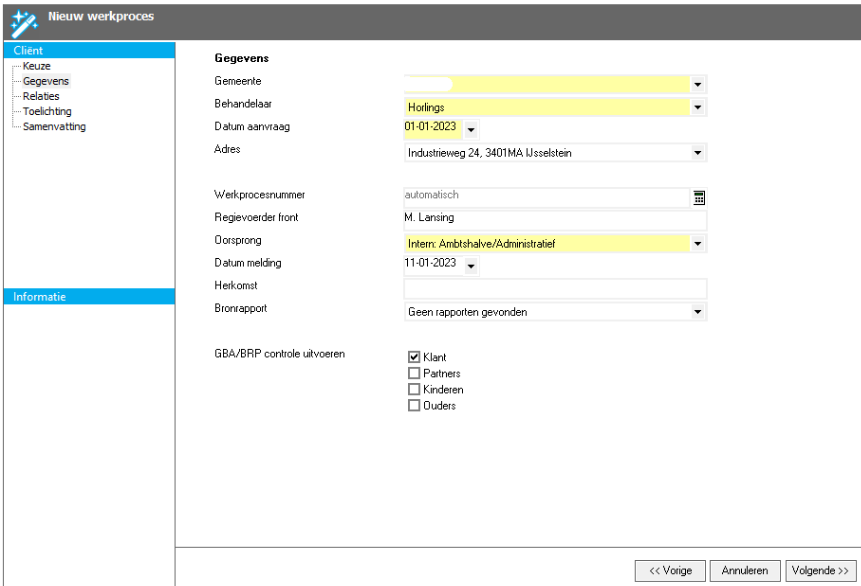Tick the Kinderen checkbox
Image resolution: width=861 pixels, height=586 pixels.
414,389
